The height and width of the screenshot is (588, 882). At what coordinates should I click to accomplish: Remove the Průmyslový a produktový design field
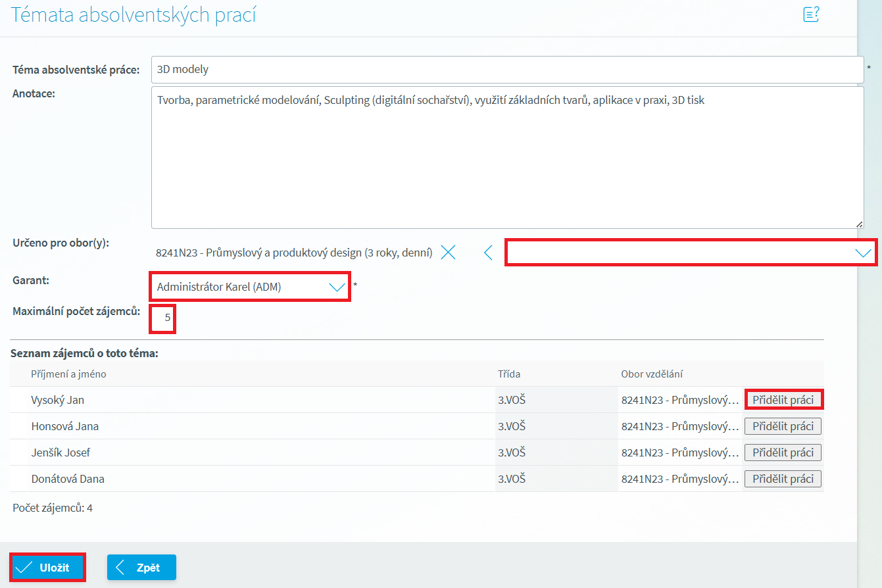tap(448, 253)
